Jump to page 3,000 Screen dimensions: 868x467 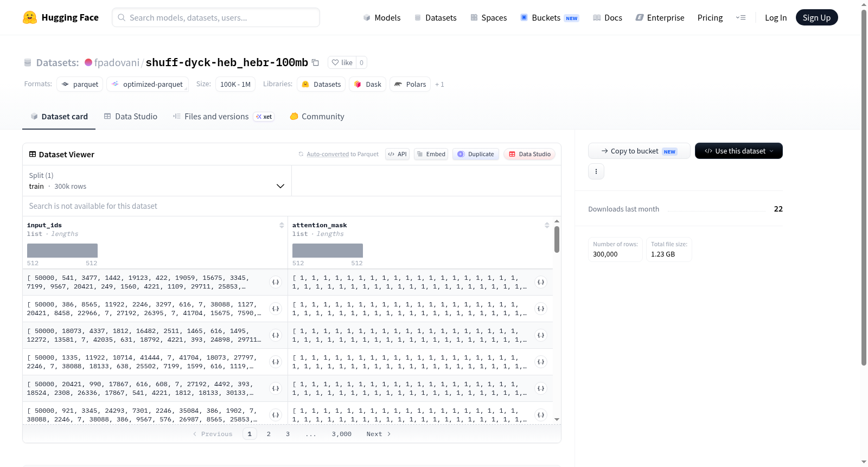[x=342, y=434]
